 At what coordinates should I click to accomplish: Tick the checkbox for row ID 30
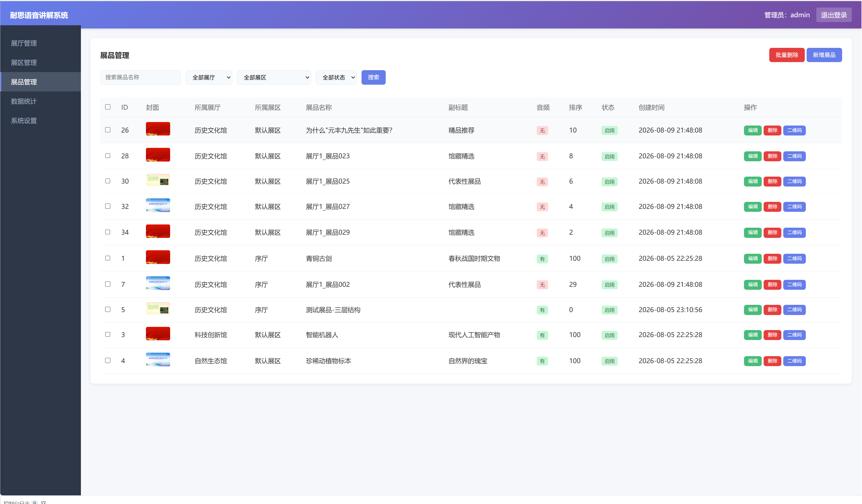(x=108, y=181)
